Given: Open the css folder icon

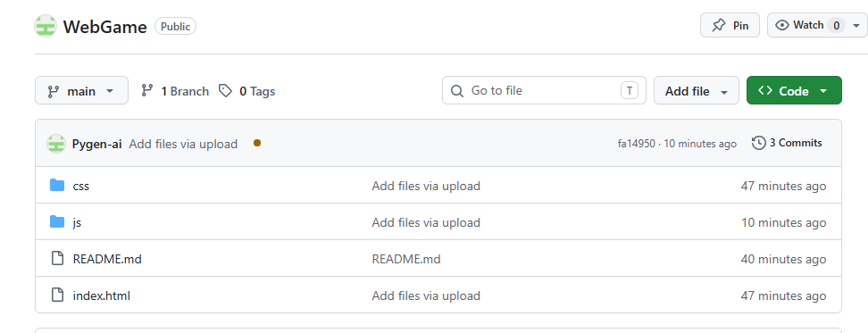Looking at the screenshot, I should [57, 186].
